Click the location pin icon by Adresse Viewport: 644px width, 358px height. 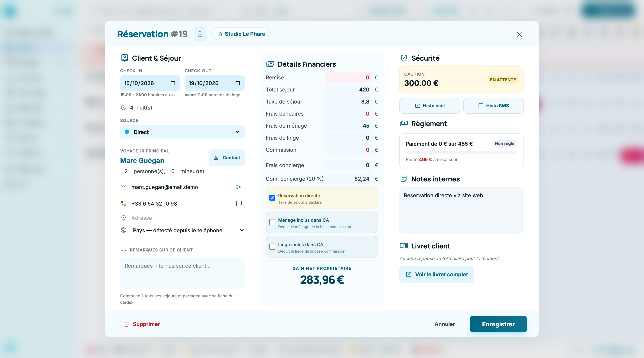(124, 218)
